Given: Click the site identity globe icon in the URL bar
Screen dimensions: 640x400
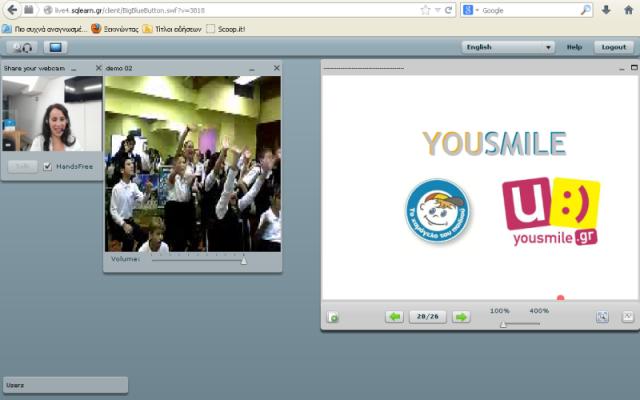Looking at the screenshot, I should (48, 10).
